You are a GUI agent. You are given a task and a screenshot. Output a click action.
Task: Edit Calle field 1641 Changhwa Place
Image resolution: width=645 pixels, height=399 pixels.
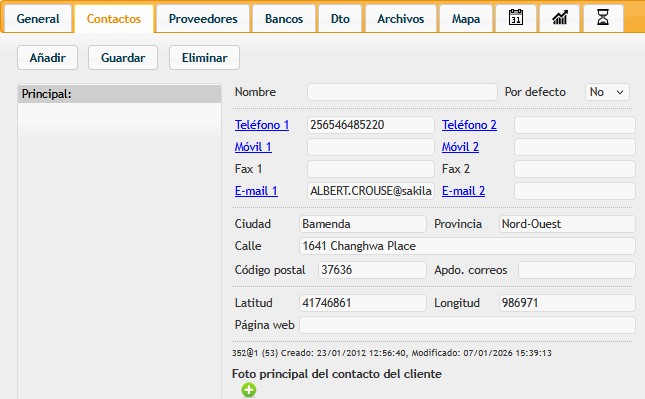467,246
